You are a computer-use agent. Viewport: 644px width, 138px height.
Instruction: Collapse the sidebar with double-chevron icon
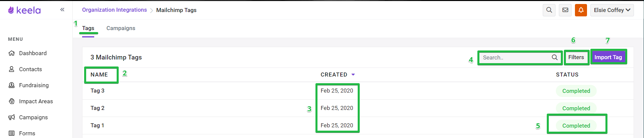pyautogui.click(x=62, y=10)
